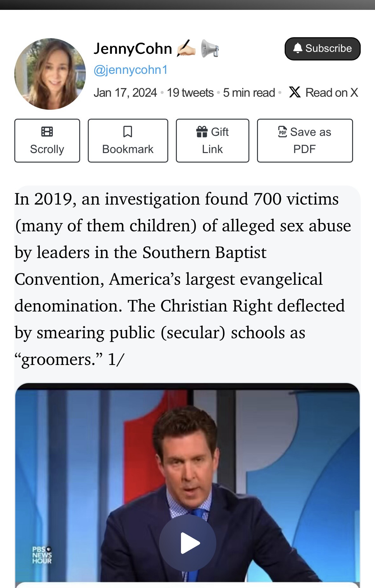Viewport: 375px width, 588px height.
Task: Tap the "19 tweets" count
Action: point(190,93)
